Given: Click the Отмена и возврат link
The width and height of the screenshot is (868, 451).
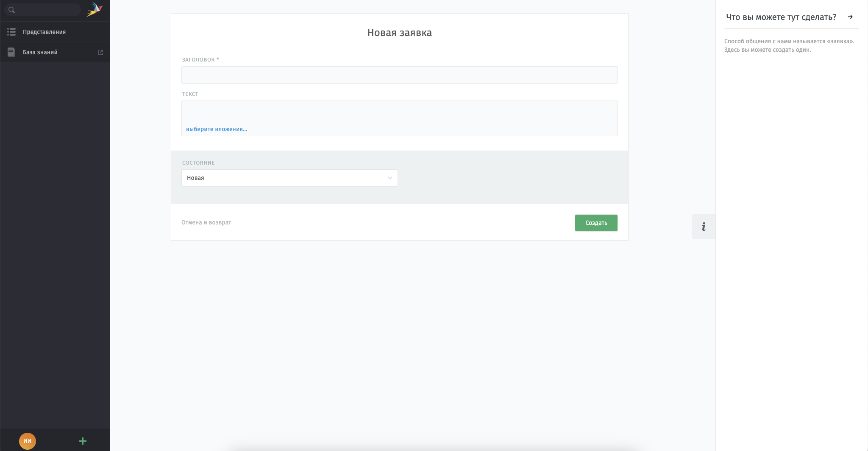Looking at the screenshot, I should click(206, 222).
